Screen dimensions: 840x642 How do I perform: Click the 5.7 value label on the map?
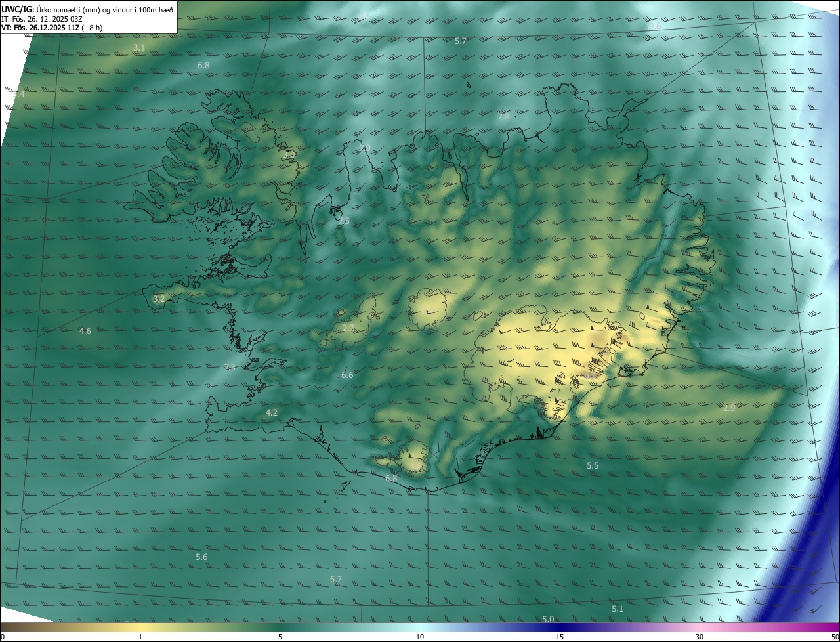(461, 41)
